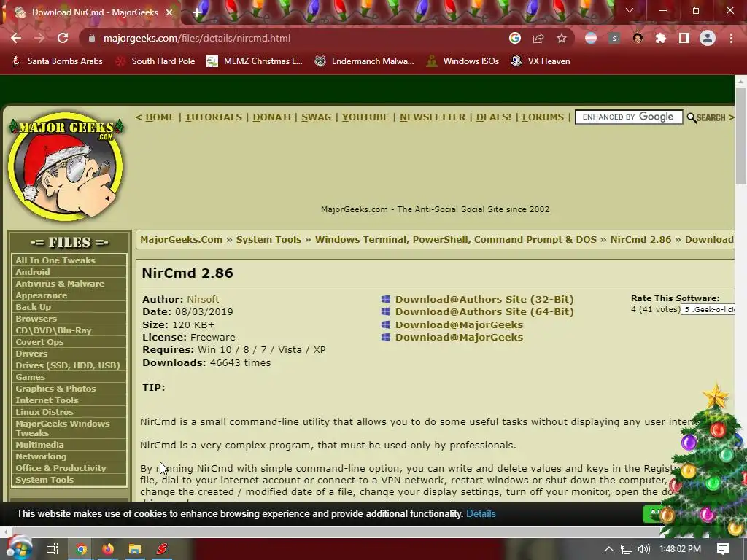The image size is (747, 560).
Task: Open MEMZ Christmas bookmark
Action: click(255, 61)
